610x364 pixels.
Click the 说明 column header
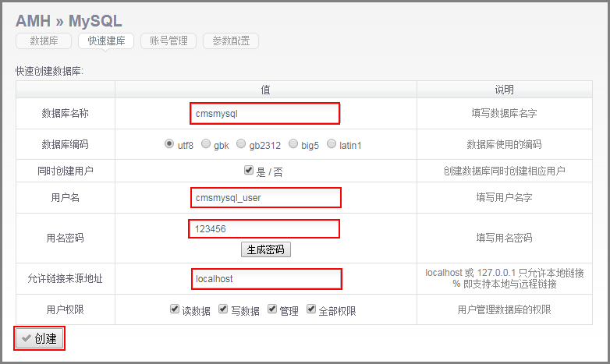pos(505,90)
